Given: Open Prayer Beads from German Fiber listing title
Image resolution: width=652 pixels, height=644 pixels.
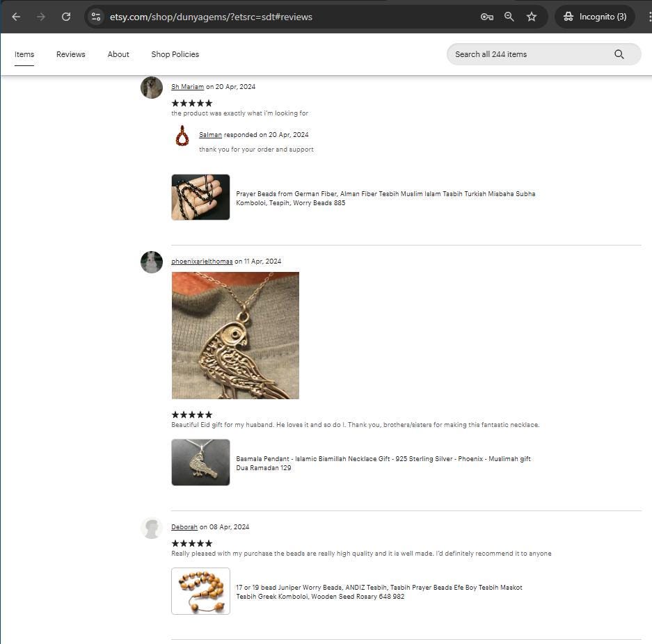Looking at the screenshot, I should pos(385,198).
